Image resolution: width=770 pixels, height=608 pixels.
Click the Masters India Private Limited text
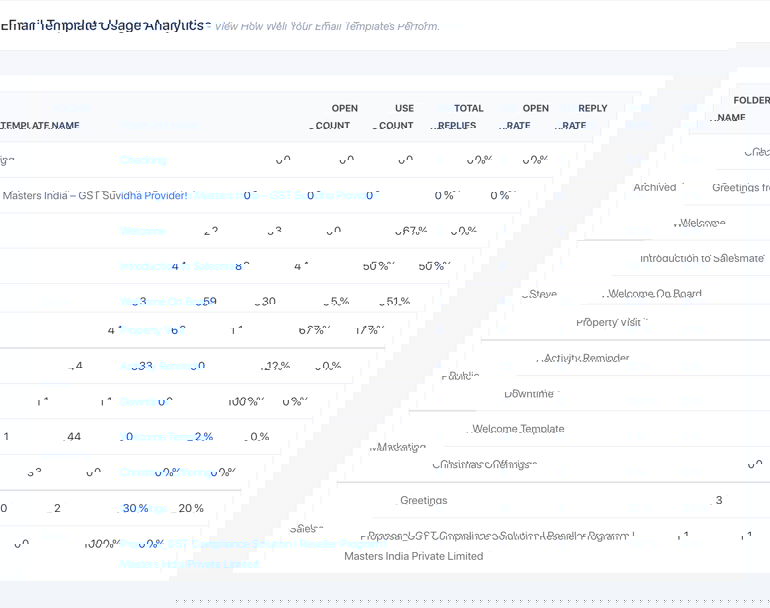[x=413, y=556]
